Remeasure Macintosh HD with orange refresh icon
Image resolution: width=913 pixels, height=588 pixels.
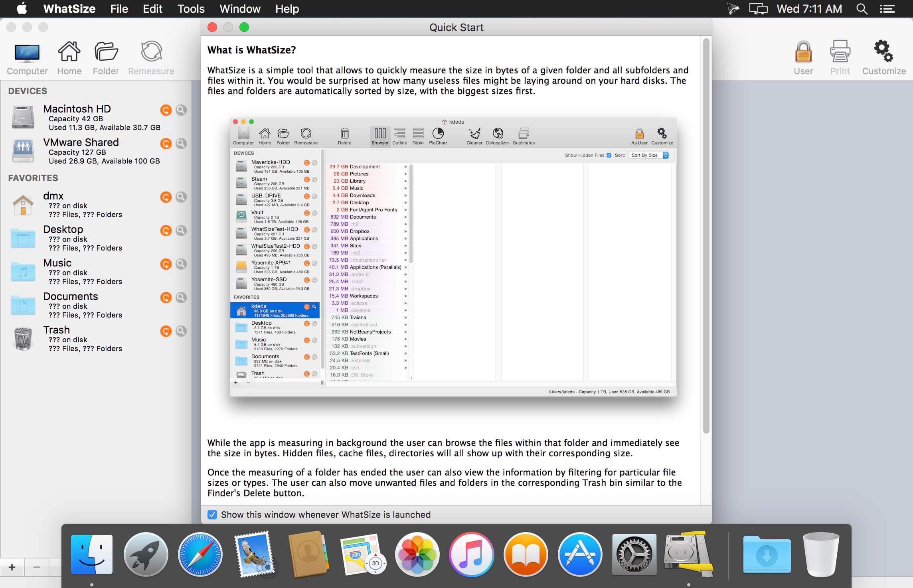coord(166,110)
